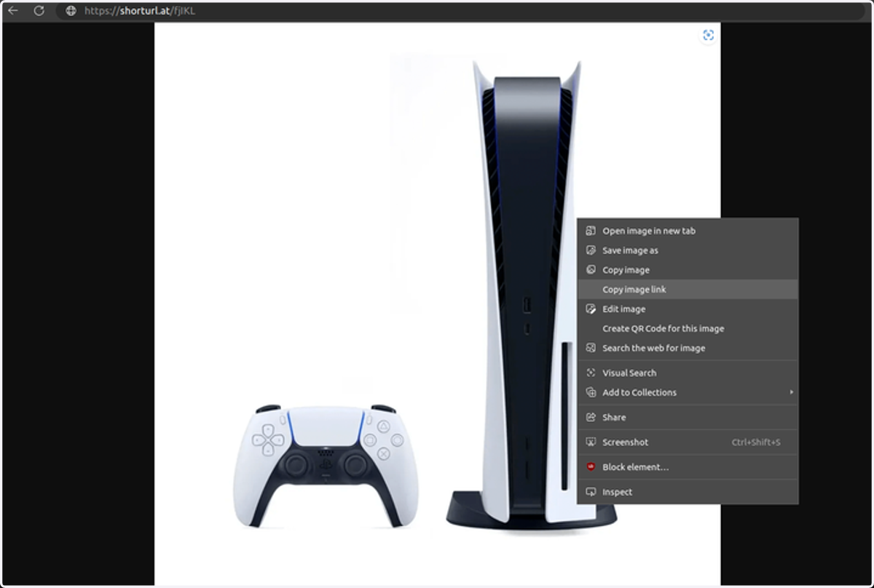Choose Block element option
The width and height of the screenshot is (874, 588).
tap(688, 466)
